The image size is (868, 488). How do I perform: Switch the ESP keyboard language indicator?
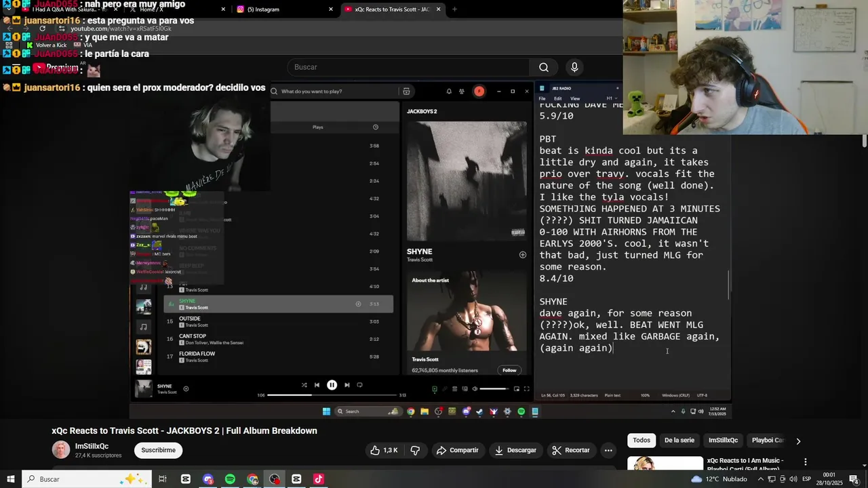tap(807, 479)
